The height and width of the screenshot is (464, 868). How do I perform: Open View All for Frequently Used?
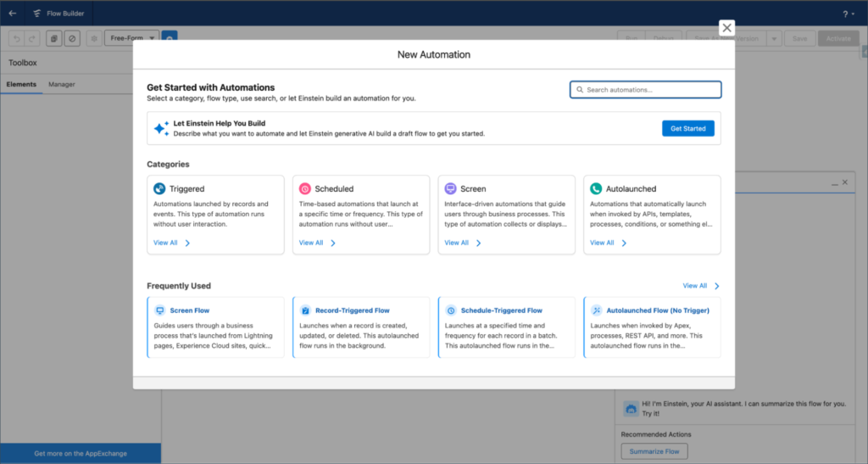[700, 286]
